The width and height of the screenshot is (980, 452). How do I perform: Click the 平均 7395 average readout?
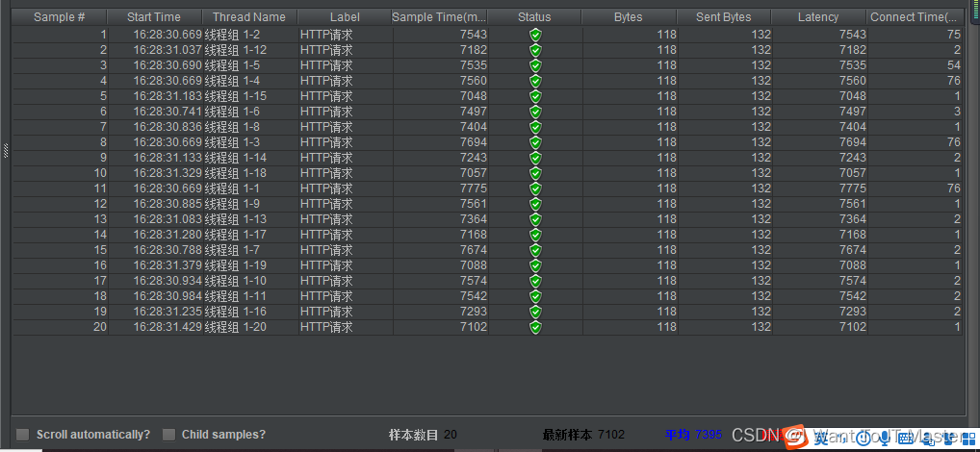[693, 435]
